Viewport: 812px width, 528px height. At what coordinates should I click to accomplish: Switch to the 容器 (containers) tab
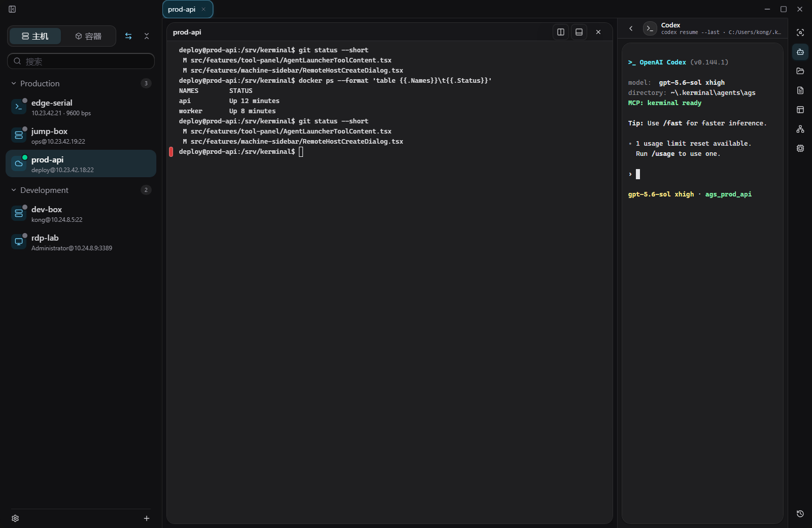click(88, 36)
